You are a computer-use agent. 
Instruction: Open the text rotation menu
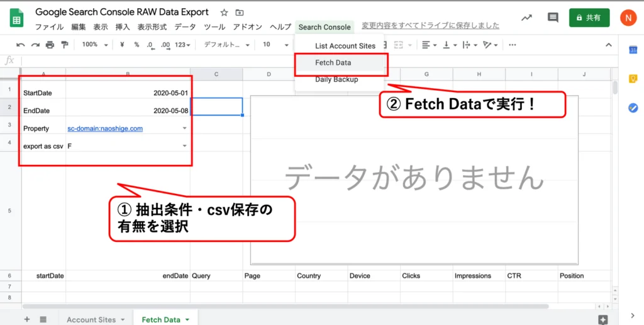(491, 45)
